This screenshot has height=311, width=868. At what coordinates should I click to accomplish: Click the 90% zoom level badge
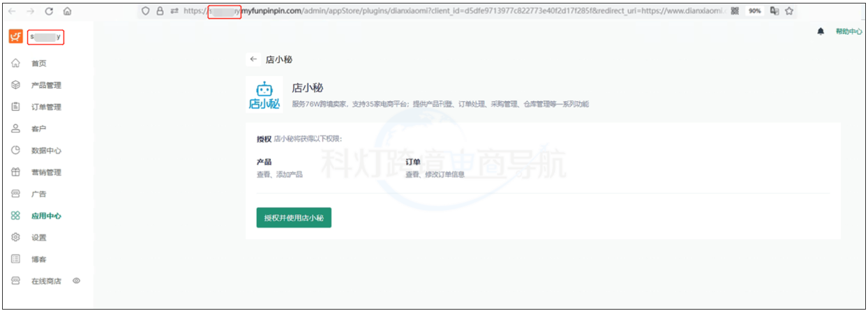[x=755, y=11]
